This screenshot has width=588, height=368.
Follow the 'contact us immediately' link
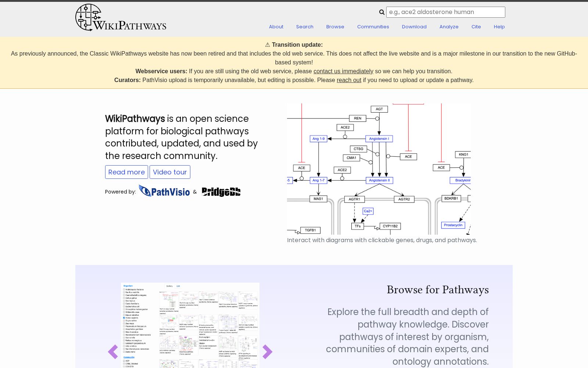coord(343,71)
